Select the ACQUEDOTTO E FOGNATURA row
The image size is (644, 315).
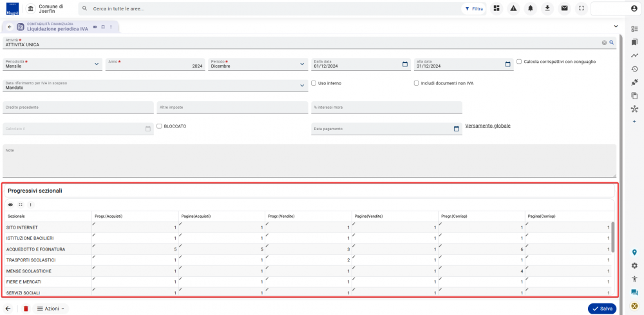[307, 249]
